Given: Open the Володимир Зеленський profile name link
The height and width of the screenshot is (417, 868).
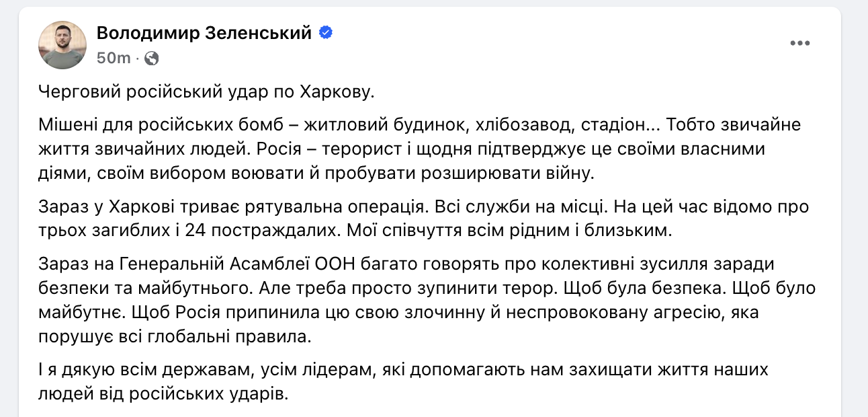Looking at the screenshot, I should click(x=204, y=32).
